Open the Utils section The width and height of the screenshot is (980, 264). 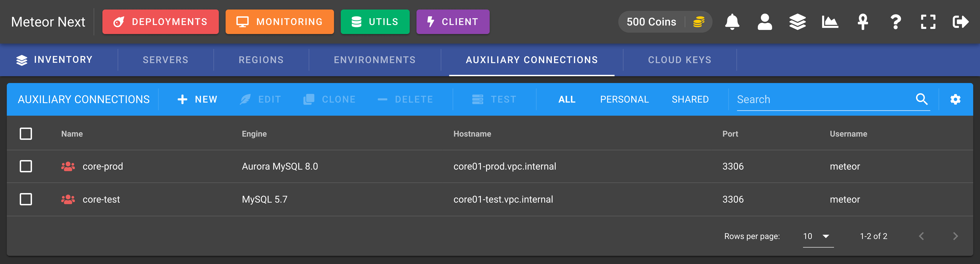tap(375, 22)
